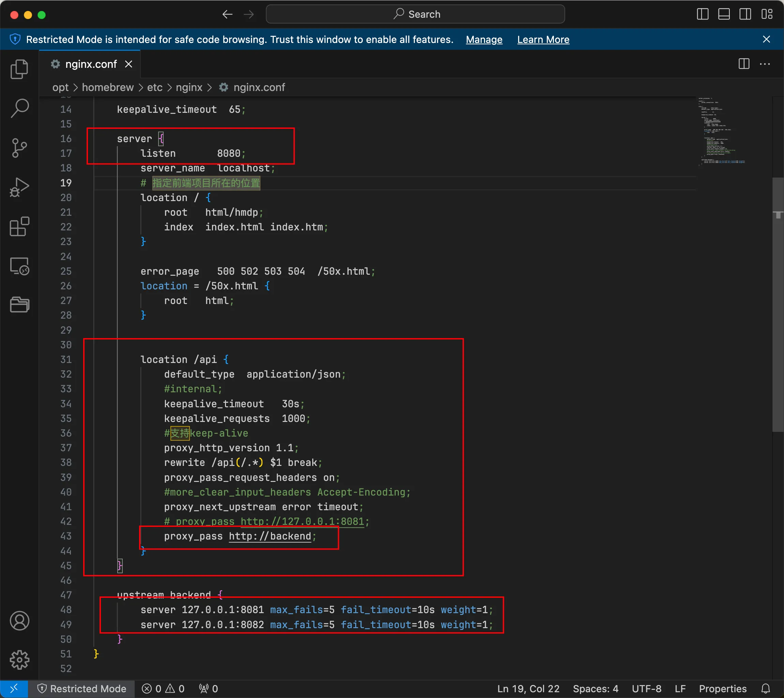Open the Remote Explorer view
The width and height of the screenshot is (784, 698).
pyautogui.click(x=19, y=266)
